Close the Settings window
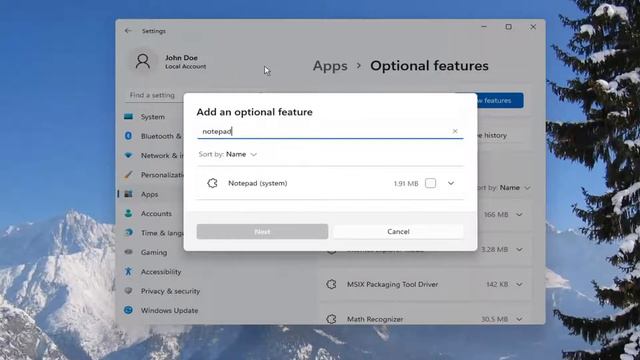This screenshot has width=640, height=360. point(533,27)
